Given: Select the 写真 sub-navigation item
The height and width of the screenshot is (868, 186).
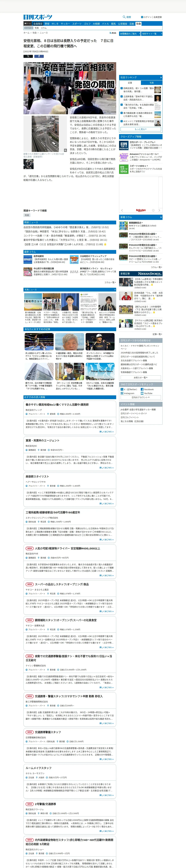Looking at the screenshot, I should tap(37, 28).
